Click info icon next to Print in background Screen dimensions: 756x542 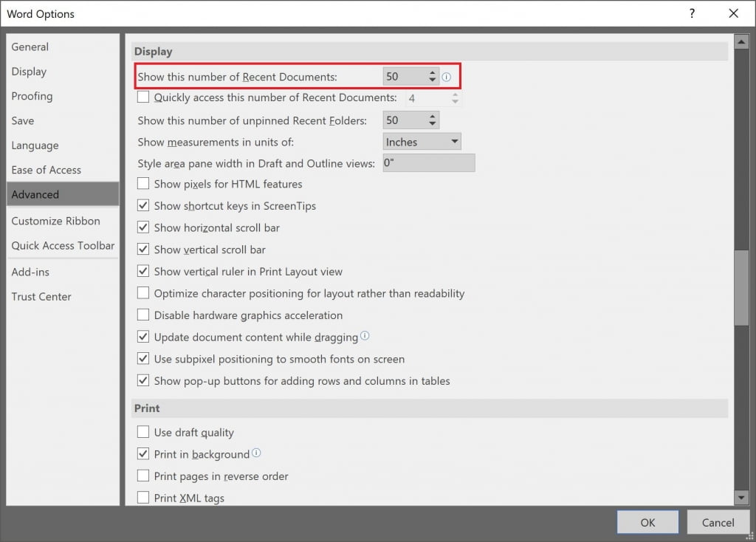click(x=256, y=453)
